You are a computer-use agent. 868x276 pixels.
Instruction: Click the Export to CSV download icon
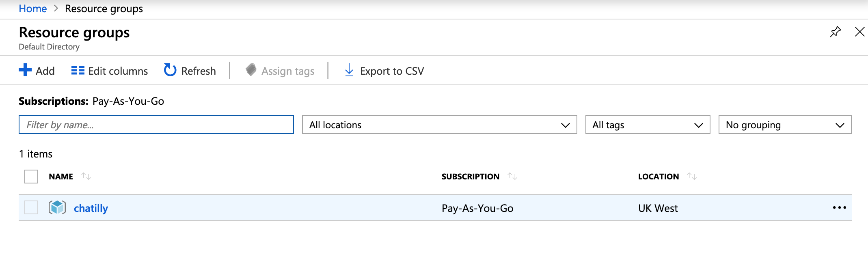(x=349, y=70)
